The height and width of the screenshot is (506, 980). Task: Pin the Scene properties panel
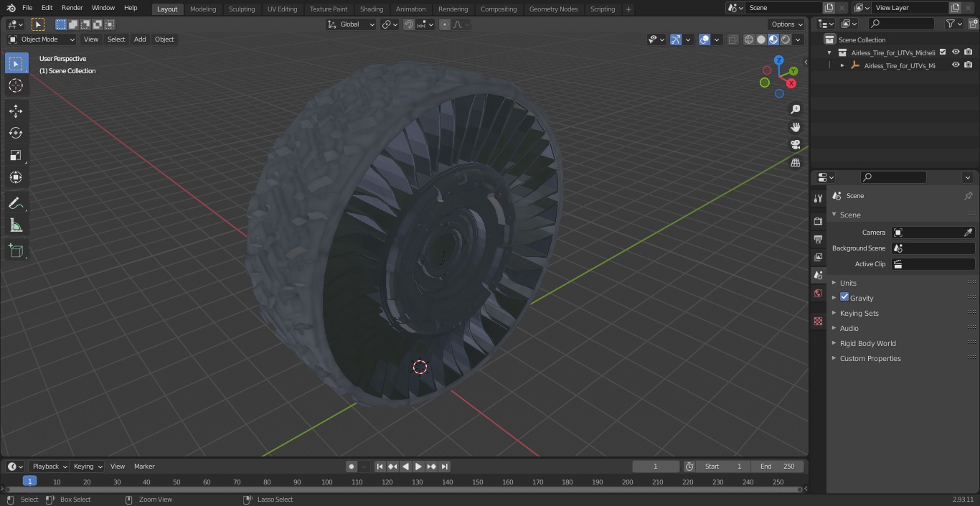pyautogui.click(x=968, y=196)
